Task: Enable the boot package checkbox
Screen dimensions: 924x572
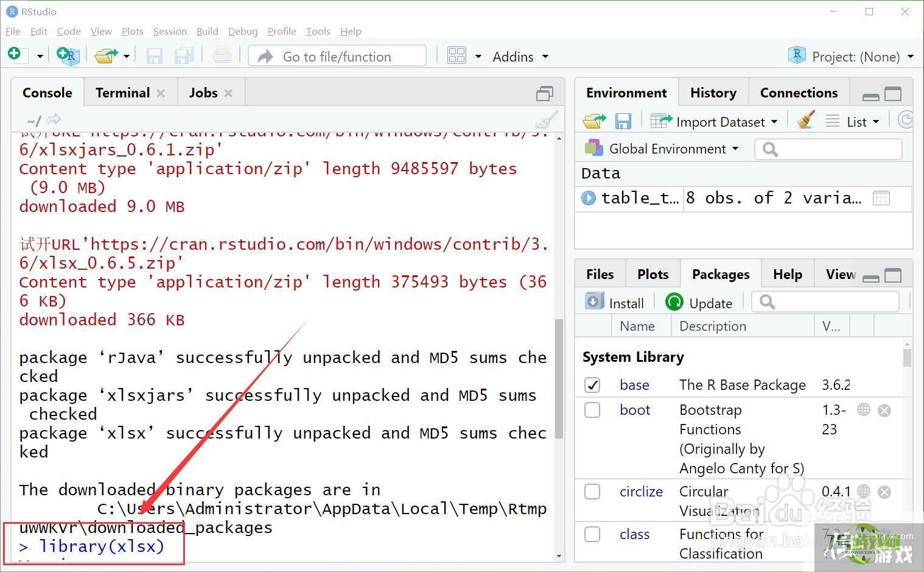Action: coord(592,410)
